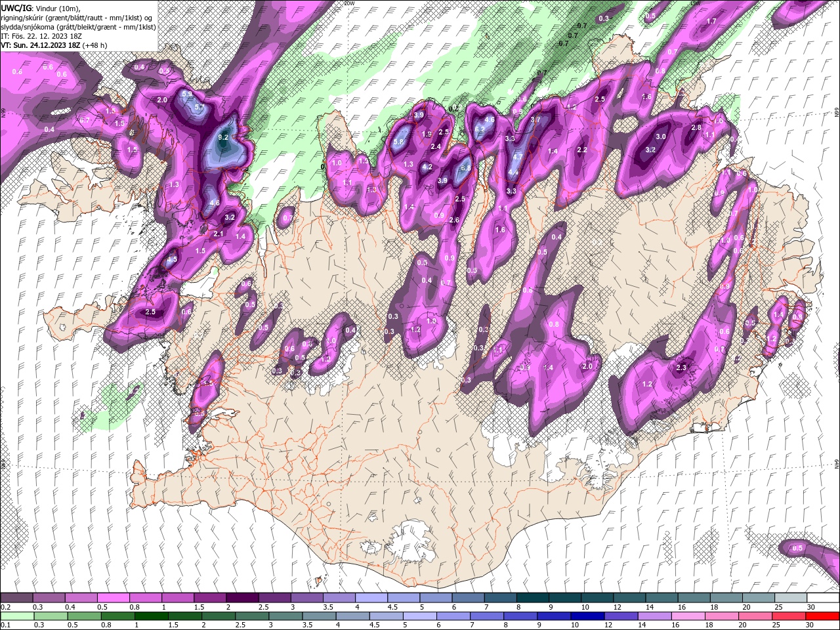Select the 2.1 value in the Westfjords

219,234
